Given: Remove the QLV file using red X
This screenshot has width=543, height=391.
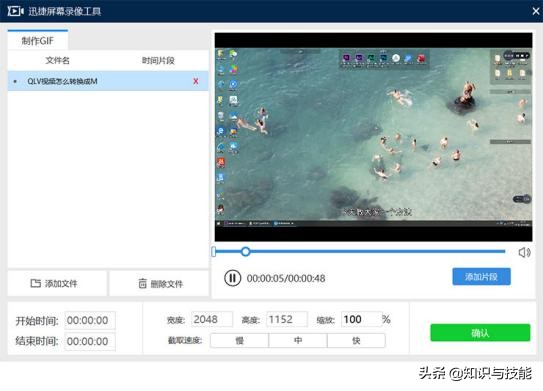Looking at the screenshot, I should tap(196, 81).
